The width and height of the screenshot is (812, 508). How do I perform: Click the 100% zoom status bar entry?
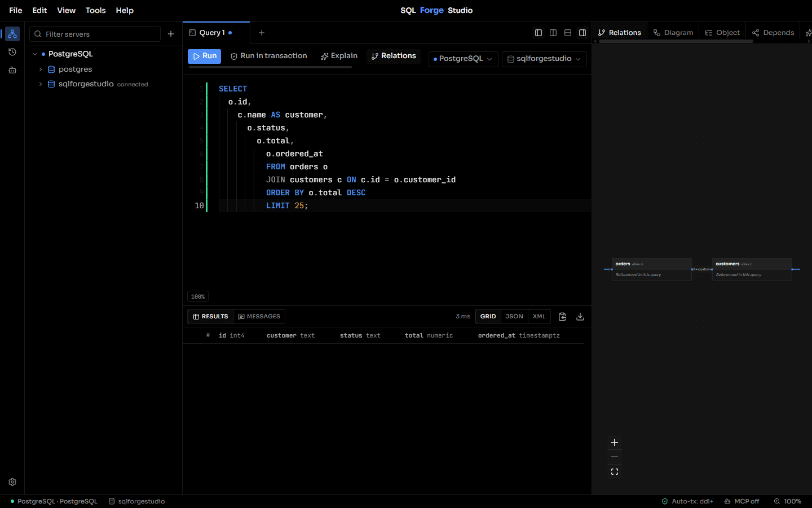788,501
